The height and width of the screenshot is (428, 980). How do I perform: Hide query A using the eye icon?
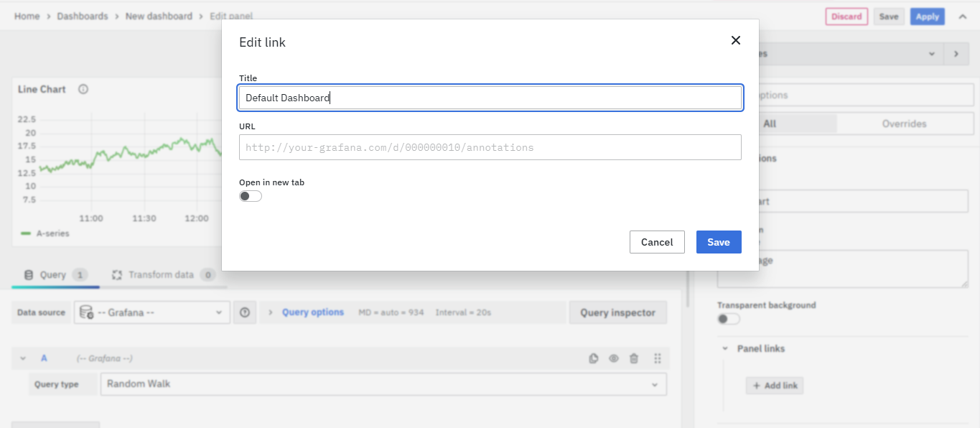click(614, 358)
